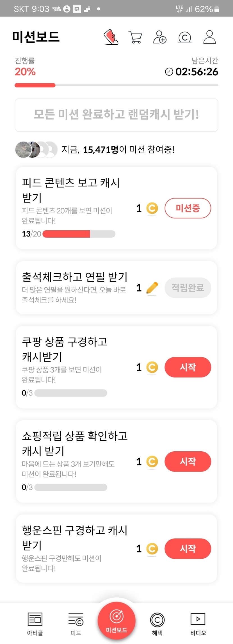Tap the red sneaker step-counter icon
The image size is (233, 644).
tap(111, 37)
